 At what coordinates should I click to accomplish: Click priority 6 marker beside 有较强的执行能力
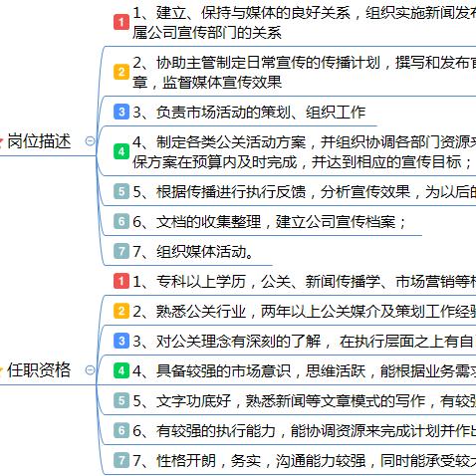(121, 430)
